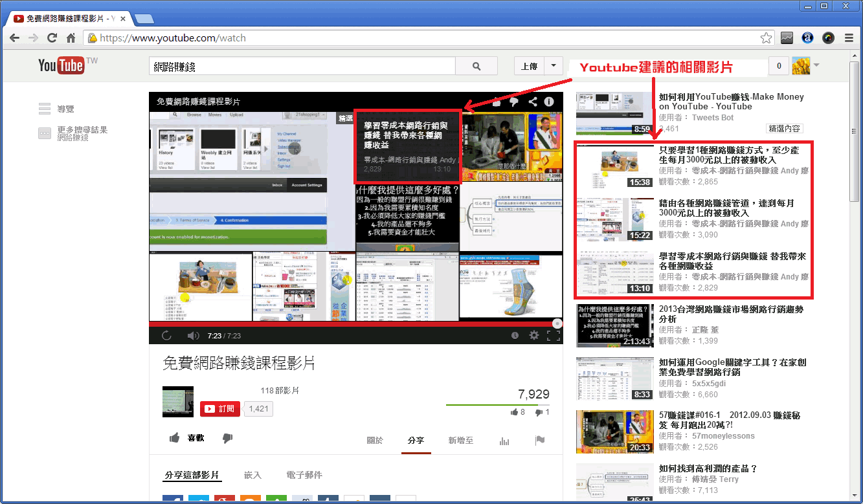Open the dropdown arrow beside 上傳
The width and height of the screenshot is (863, 504).
tap(554, 66)
